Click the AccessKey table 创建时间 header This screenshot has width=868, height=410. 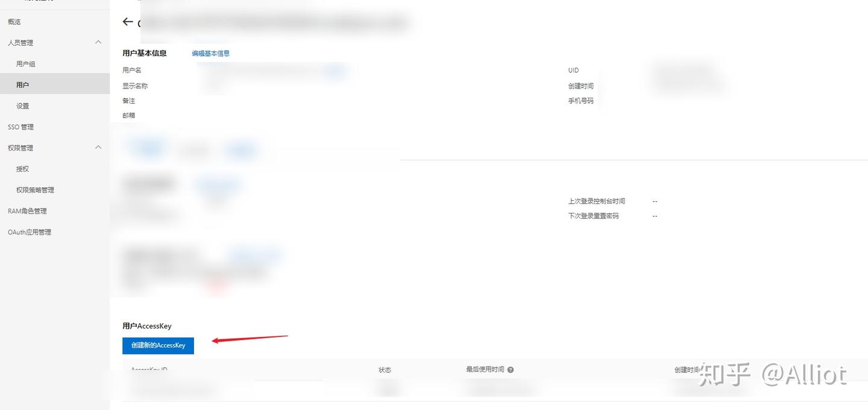click(687, 370)
